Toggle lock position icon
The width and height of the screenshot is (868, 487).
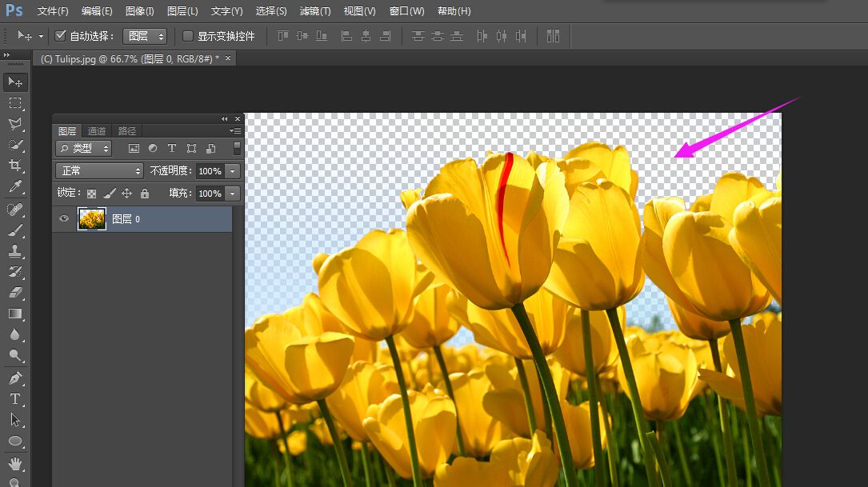tap(126, 194)
